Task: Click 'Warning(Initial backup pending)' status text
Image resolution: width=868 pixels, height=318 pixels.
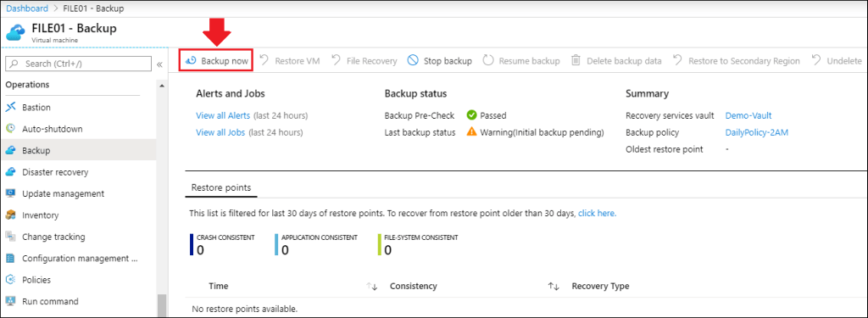Action: click(542, 132)
